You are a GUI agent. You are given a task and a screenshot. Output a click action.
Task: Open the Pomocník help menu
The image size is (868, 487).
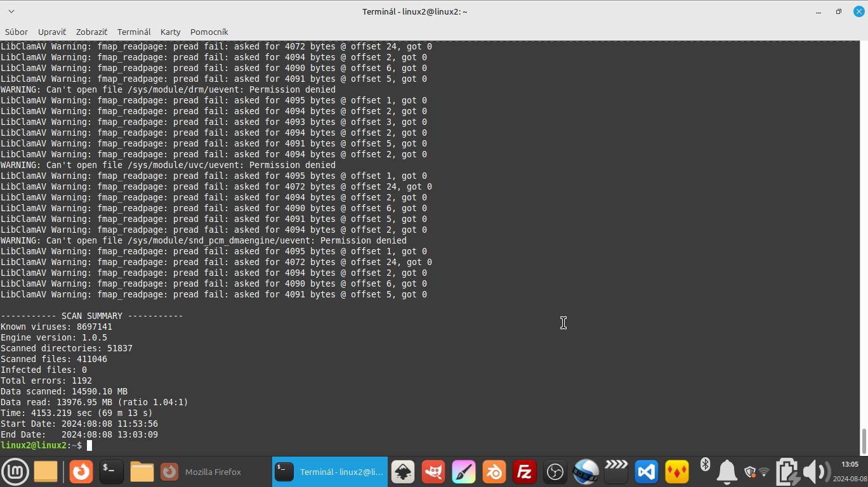(209, 32)
